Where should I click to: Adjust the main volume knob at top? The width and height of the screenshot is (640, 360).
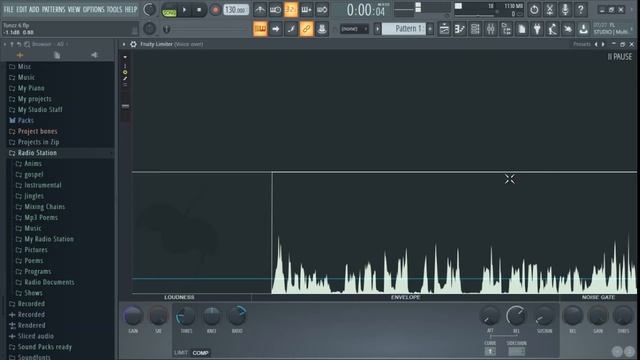tap(149, 9)
